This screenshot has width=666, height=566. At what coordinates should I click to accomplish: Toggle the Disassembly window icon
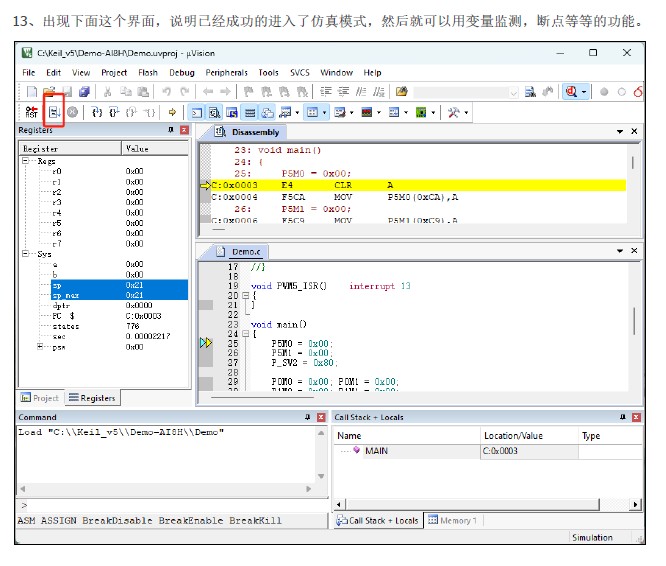[x=214, y=113]
